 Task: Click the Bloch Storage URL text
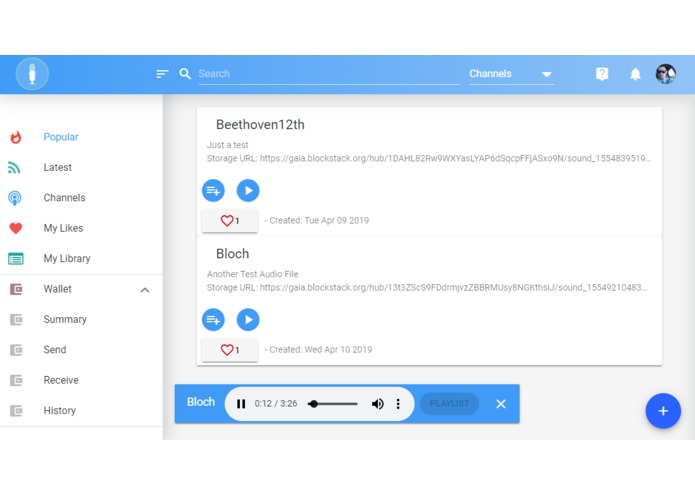[x=427, y=288]
